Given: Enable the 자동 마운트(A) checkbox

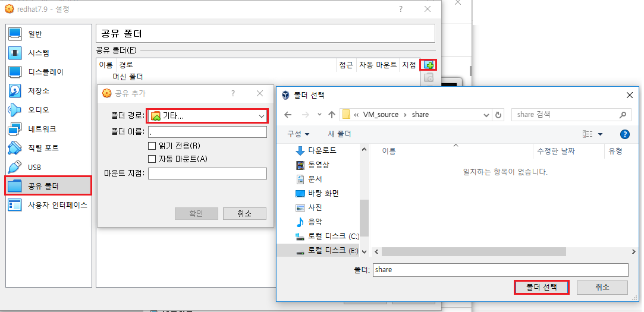Looking at the screenshot, I should click(x=152, y=159).
